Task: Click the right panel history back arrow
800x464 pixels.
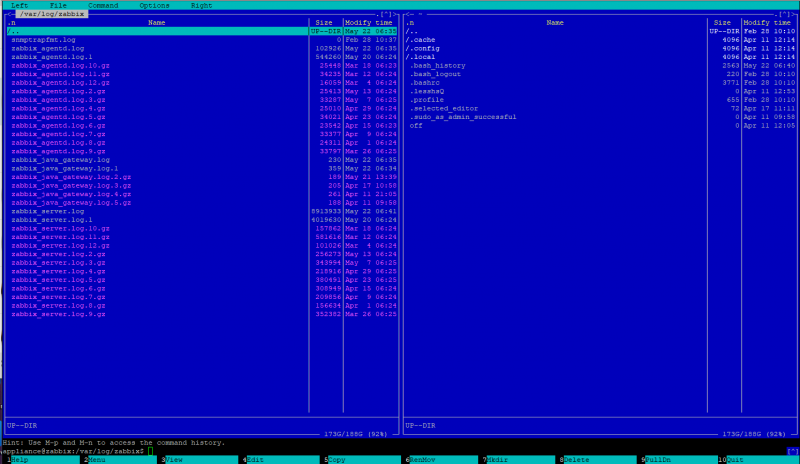Action: pos(408,14)
